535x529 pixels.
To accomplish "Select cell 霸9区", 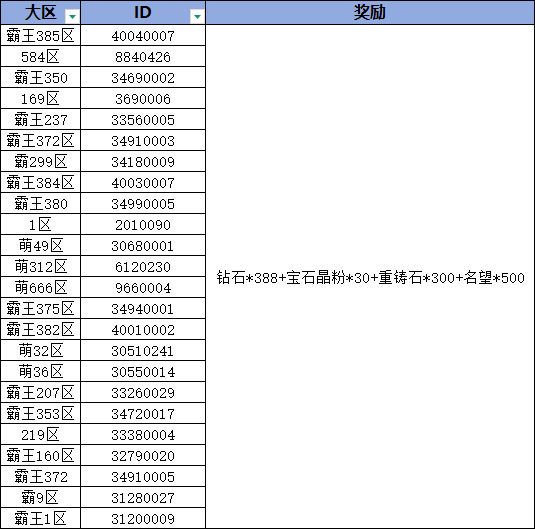I will point(41,497).
